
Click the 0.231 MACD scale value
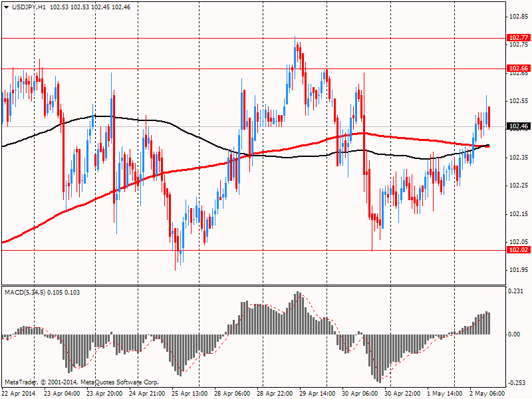517,291
